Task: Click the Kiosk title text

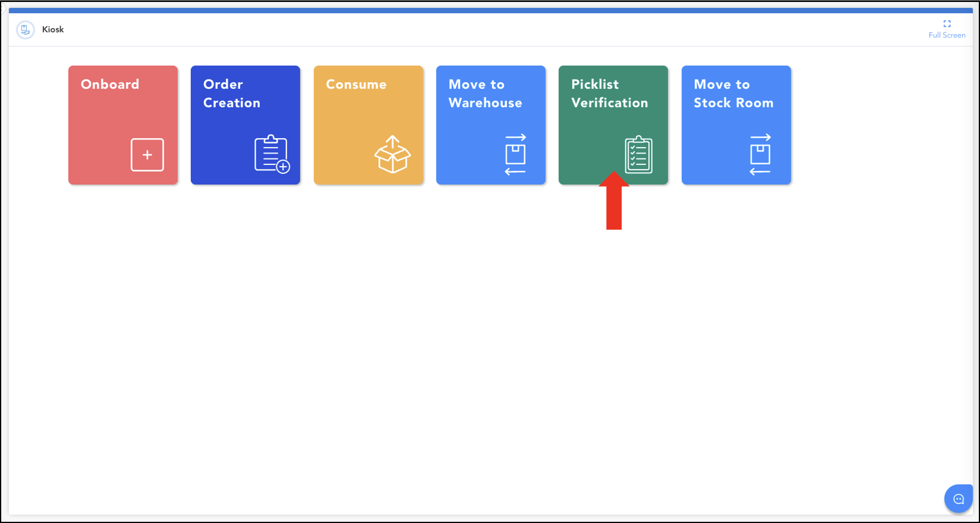Action: point(53,29)
